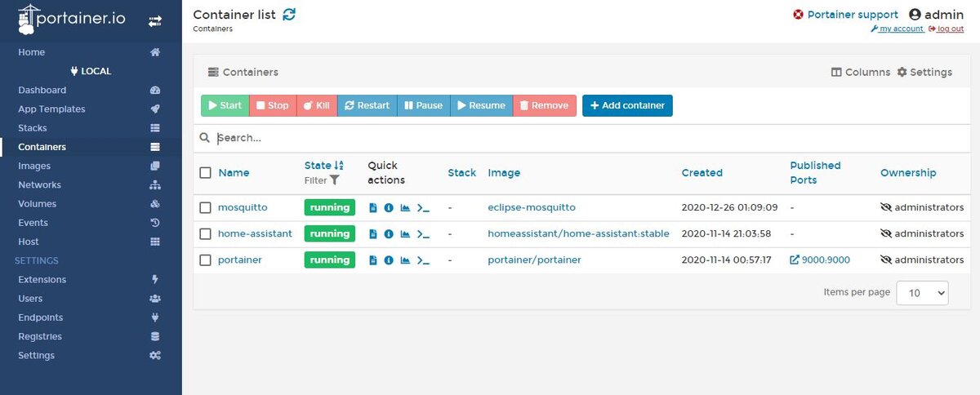This screenshot has width=980, height=395.
Task: Click the running badge for portainer
Action: pyautogui.click(x=330, y=260)
